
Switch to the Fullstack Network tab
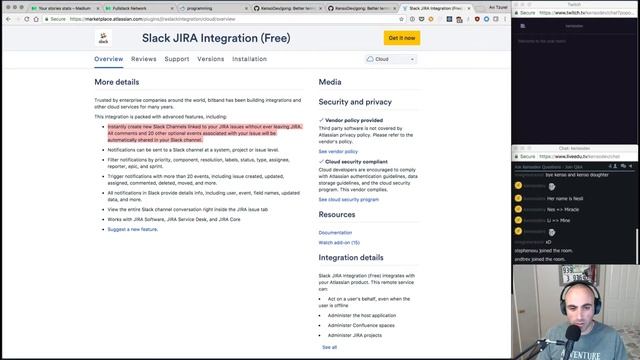coord(138,8)
